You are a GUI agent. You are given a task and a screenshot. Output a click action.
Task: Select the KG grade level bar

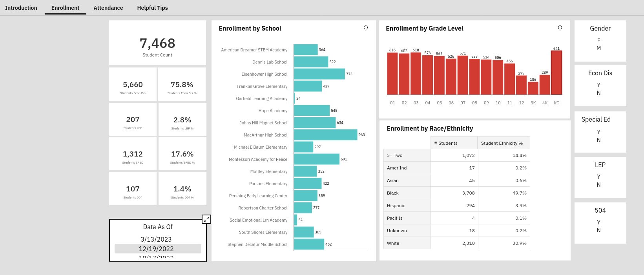556,73
